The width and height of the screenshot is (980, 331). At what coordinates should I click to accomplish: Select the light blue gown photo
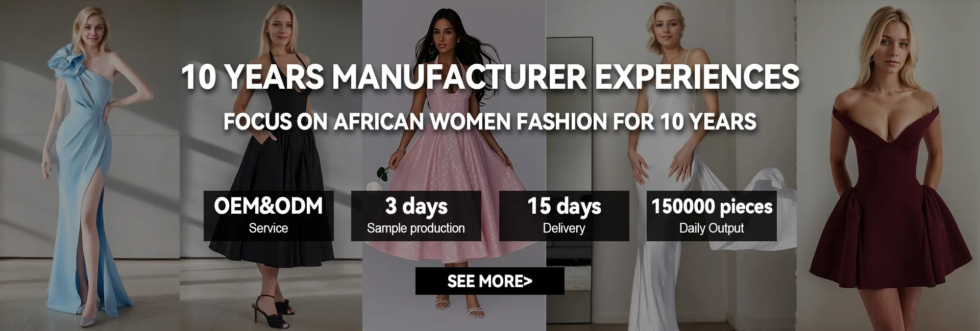point(89,165)
